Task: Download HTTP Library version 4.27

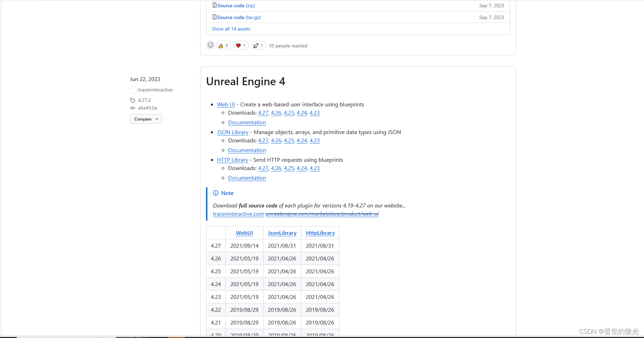Action: [x=263, y=168]
